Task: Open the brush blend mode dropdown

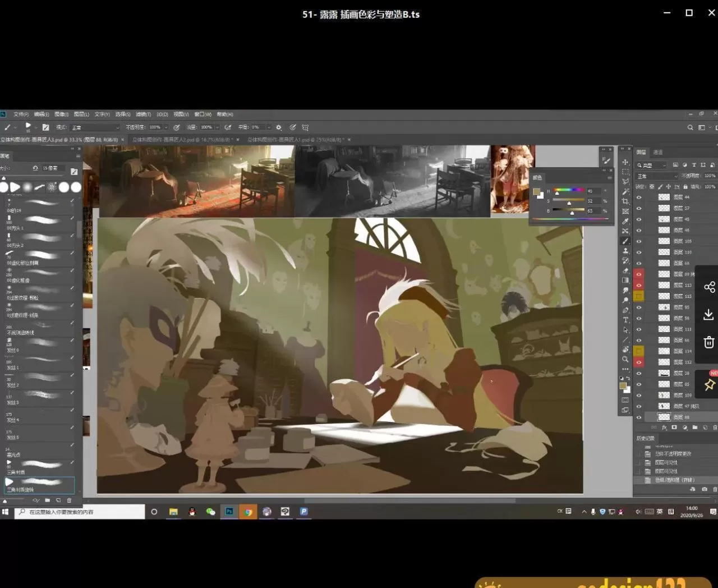Action: [x=95, y=127]
